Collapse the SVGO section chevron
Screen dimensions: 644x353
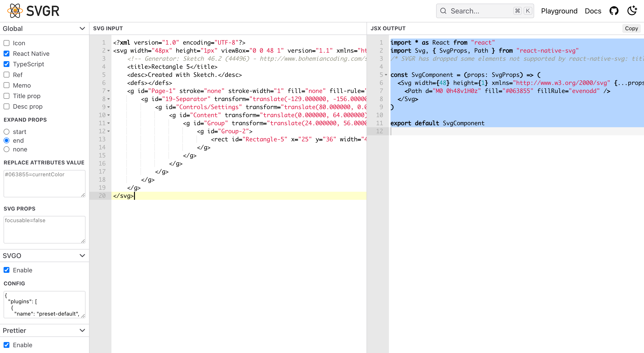pyautogui.click(x=82, y=255)
